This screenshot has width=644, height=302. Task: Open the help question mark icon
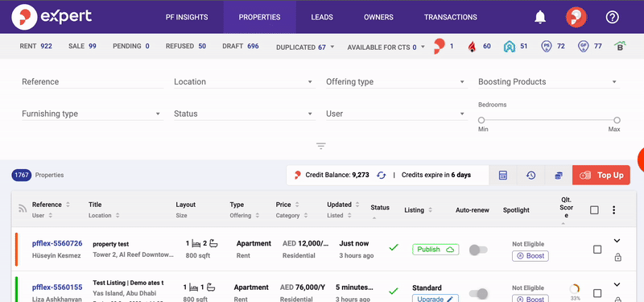tap(612, 17)
